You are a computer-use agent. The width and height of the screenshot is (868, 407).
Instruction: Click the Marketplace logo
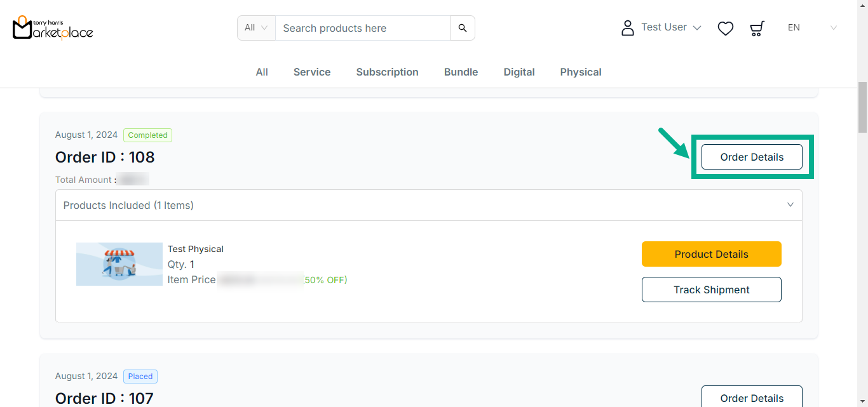pyautogui.click(x=53, y=27)
